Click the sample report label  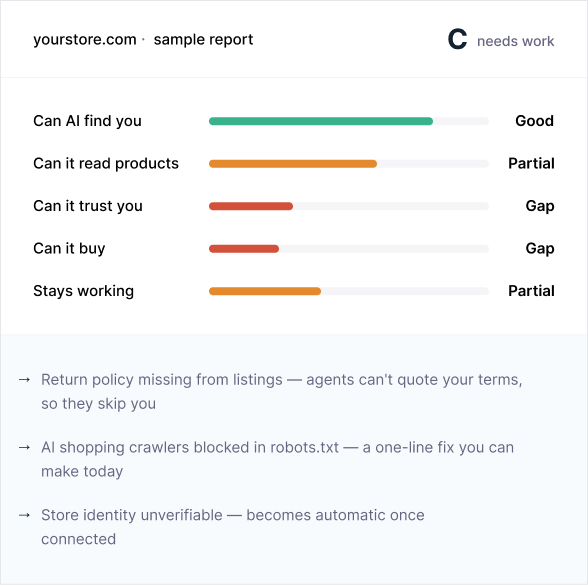[x=203, y=40]
